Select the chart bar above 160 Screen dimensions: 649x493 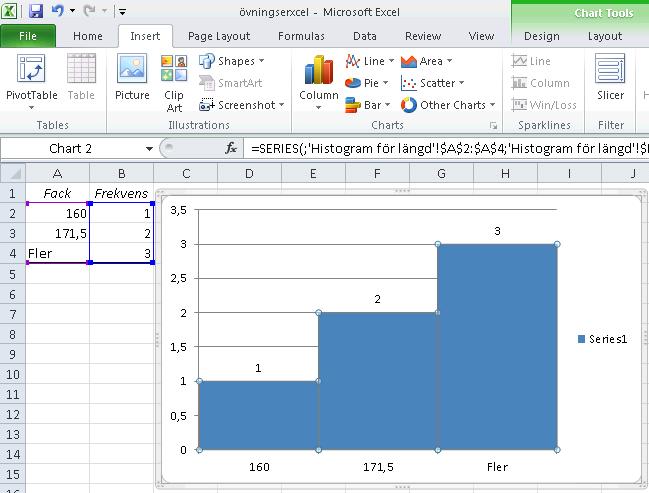259,415
